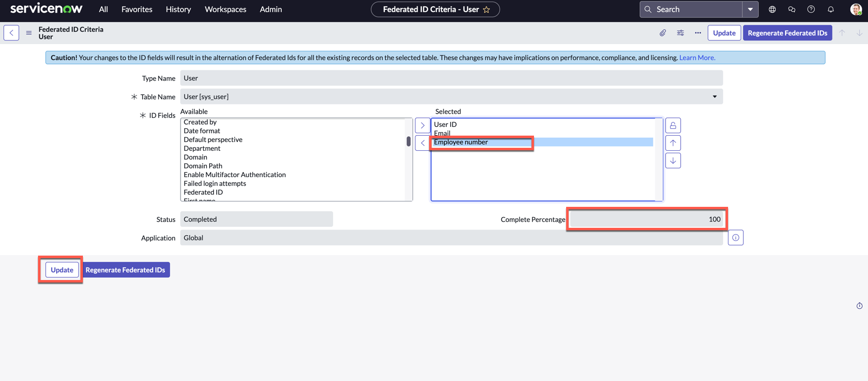Open the more options ellipsis icon
The image size is (868, 381).
[698, 33]
